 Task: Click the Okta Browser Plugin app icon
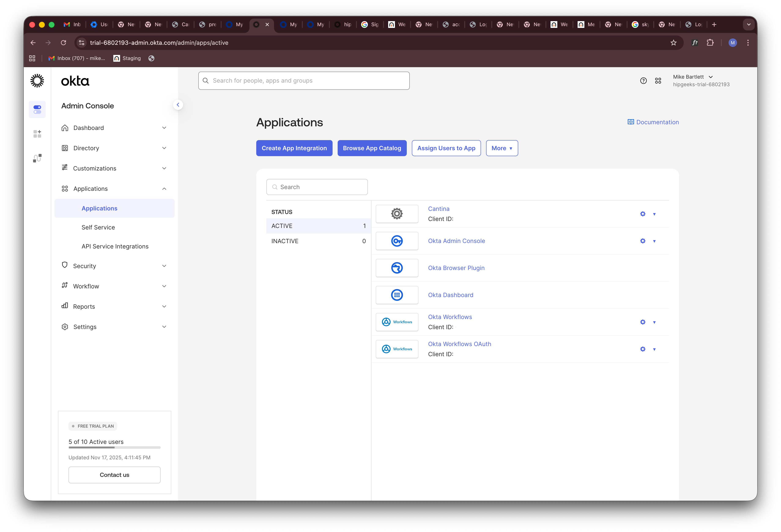(x=397, y=268)
